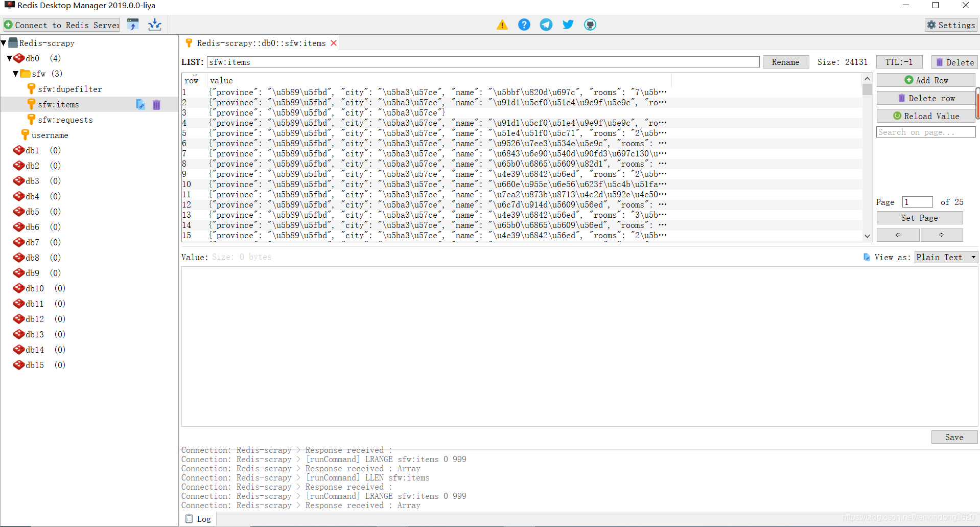Open the Telegram channel icon
This screenshot has height=527, width=980.
(x=546, y=25)
